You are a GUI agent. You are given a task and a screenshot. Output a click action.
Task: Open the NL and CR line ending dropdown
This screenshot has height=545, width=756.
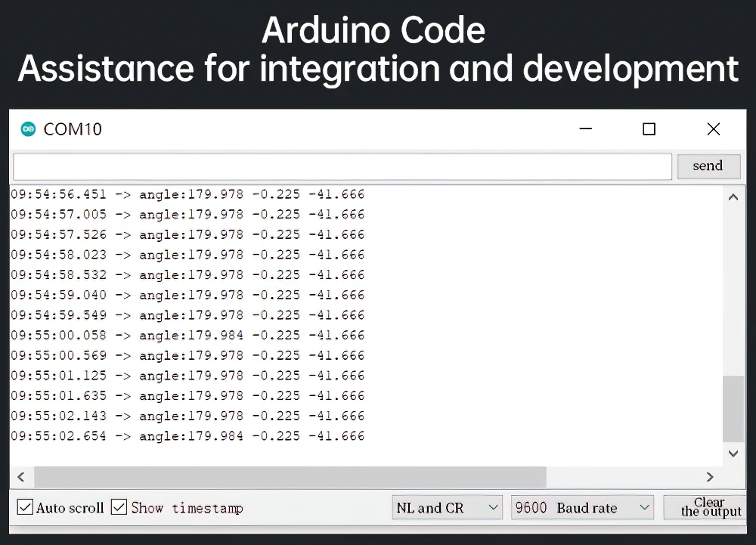pyautogui.click(x=447, y=507)
